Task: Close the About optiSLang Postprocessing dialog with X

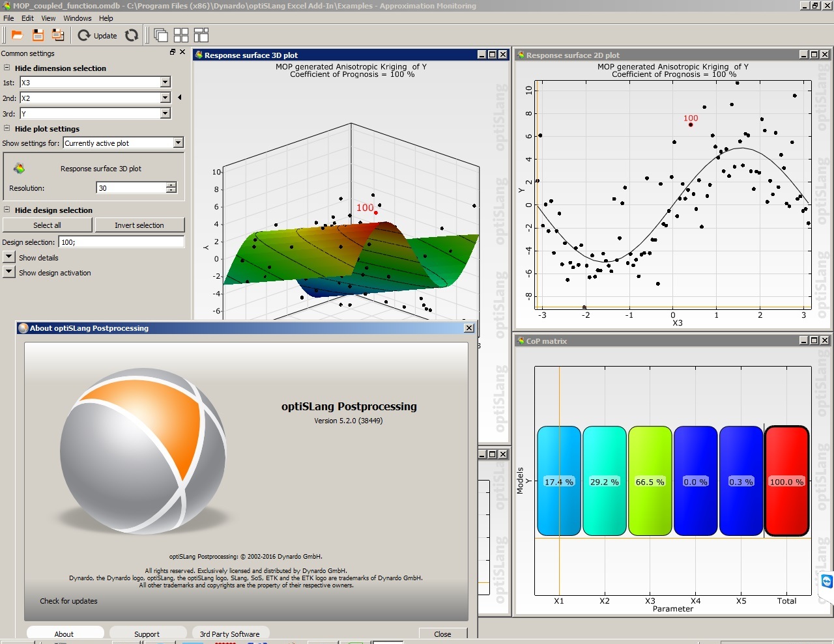Action: tap(469, 328)
